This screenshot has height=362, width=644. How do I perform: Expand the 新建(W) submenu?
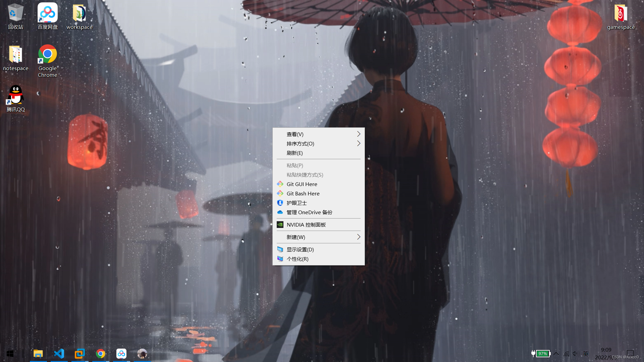coord(319,237)
